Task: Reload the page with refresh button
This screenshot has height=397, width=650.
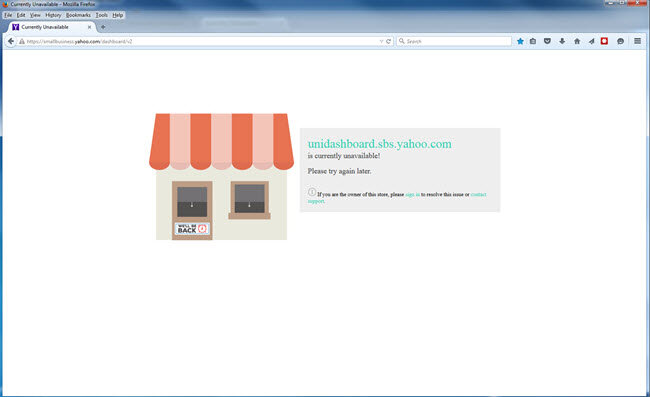Action: tap(388, 41)
